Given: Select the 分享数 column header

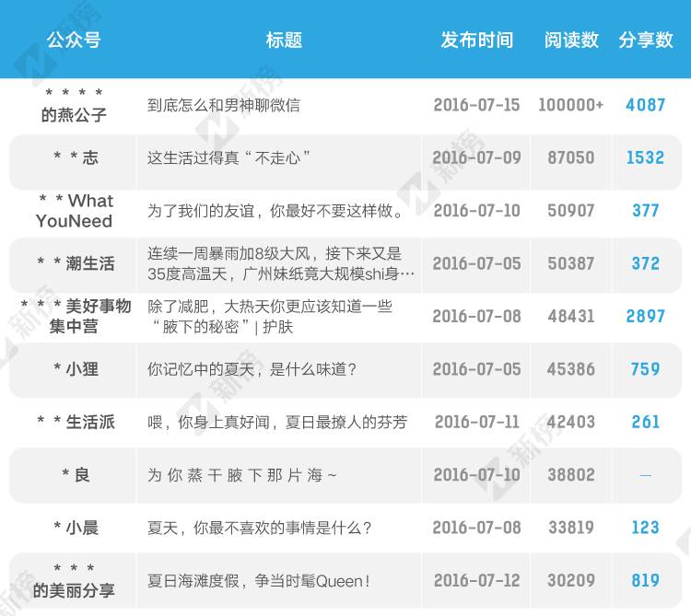Looking at the screenshot, I should tap(645, 40).
